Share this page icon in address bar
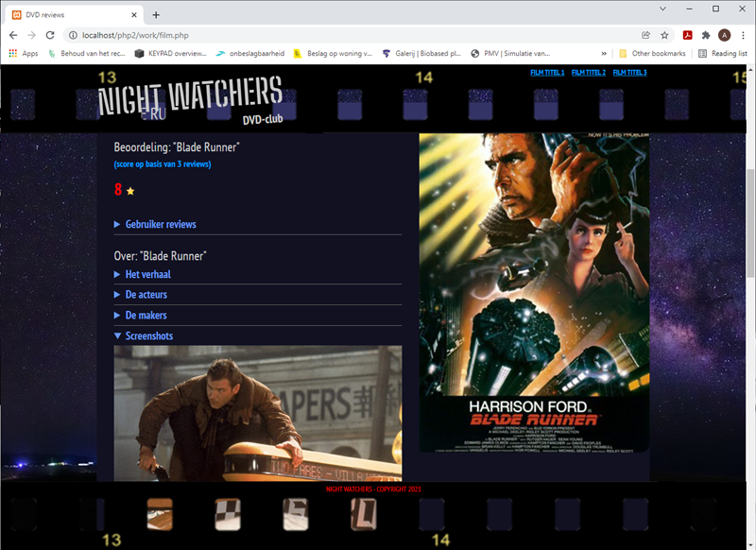756x550 pixels. tap(646, 35)
